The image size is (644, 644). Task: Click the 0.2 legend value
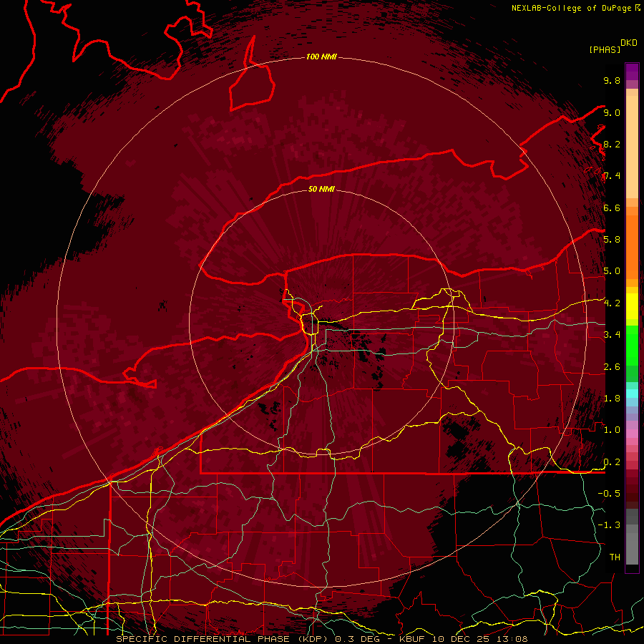612,462
